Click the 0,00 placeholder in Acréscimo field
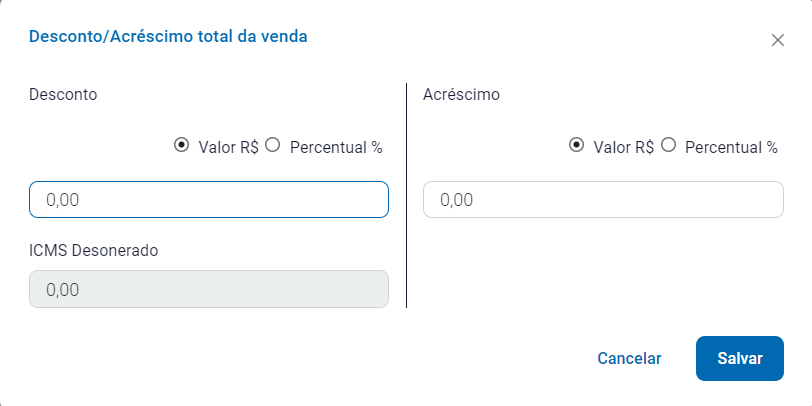This screenshot has height=406, width=812. pos(456,200)
